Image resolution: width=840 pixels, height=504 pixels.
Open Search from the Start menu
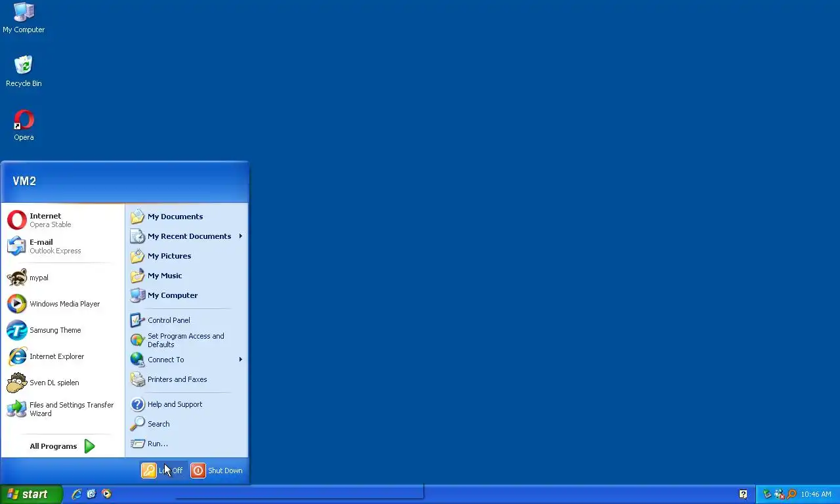click(186, 424)
